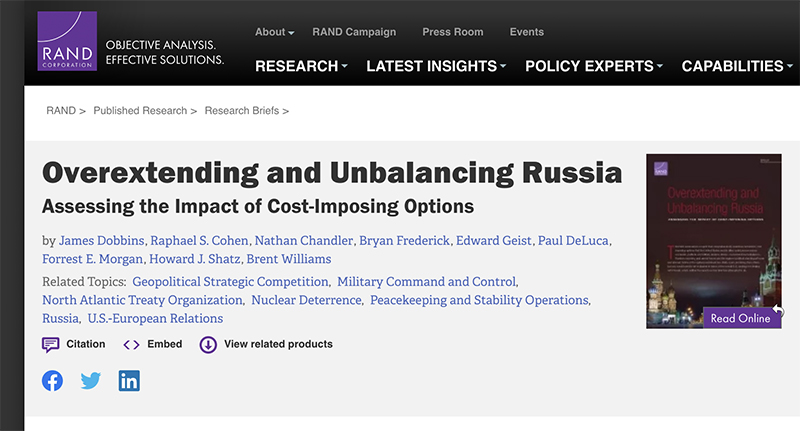800x431 pixels.
Task: Go to the Press Room page
Action: pos(452,32)
